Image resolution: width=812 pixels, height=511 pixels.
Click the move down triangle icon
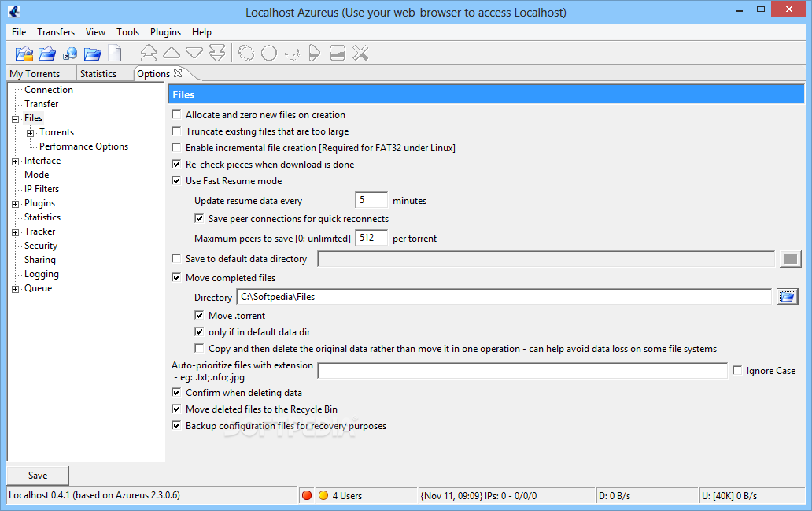(x=194, y=53)
